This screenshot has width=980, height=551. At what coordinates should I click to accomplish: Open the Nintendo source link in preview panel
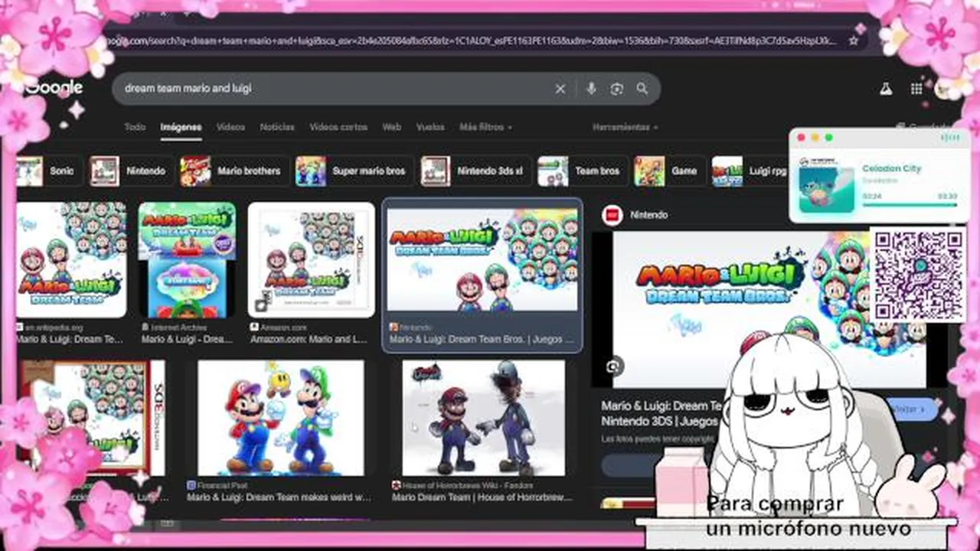tap(648, 215)
